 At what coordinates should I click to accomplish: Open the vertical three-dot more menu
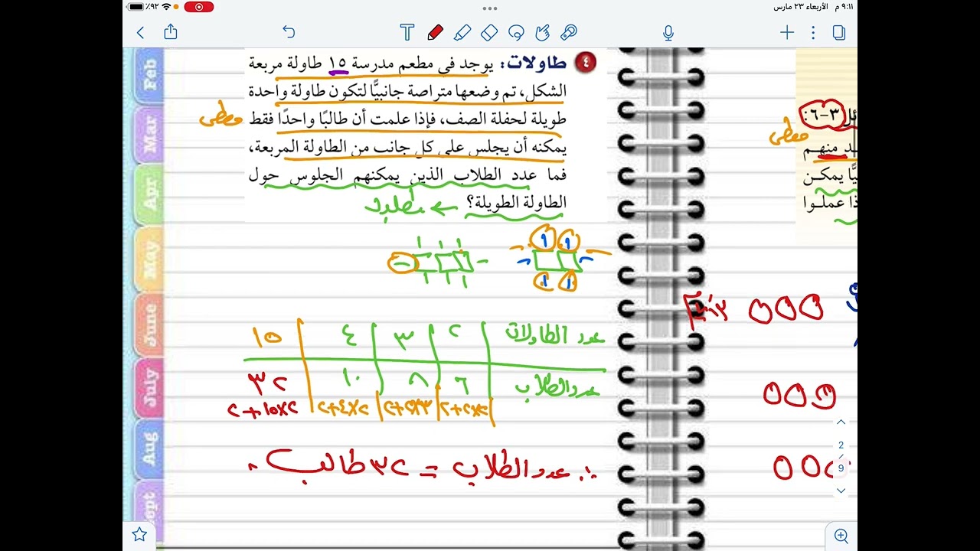[813, 32]
